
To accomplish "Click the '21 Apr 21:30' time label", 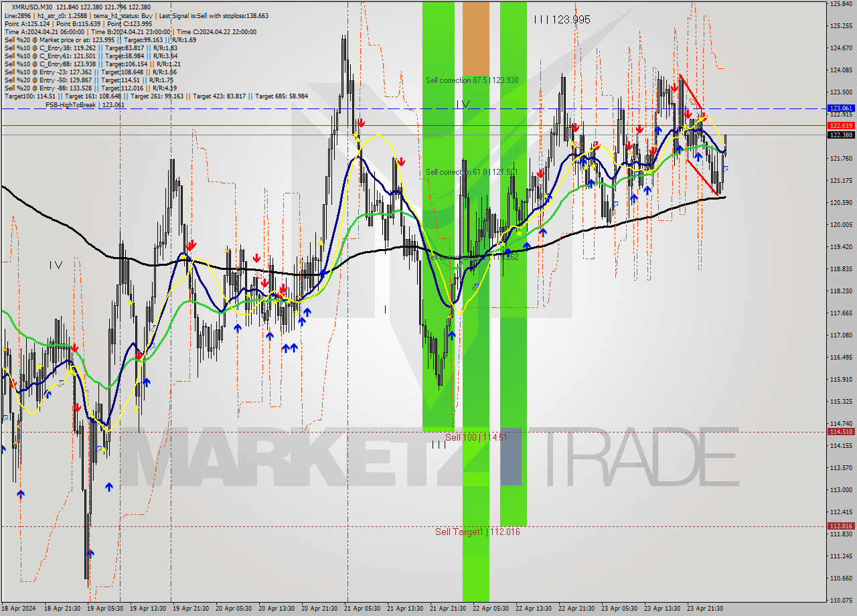I will point(449,609).
